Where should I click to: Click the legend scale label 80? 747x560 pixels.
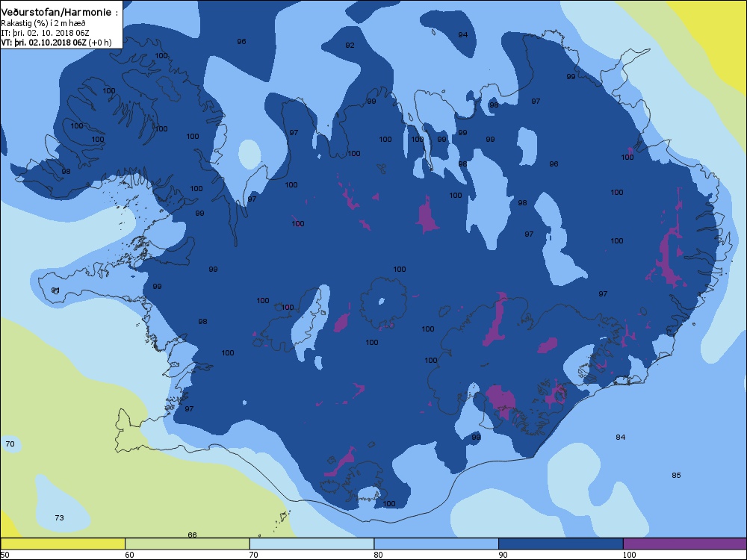pos(378,555)
